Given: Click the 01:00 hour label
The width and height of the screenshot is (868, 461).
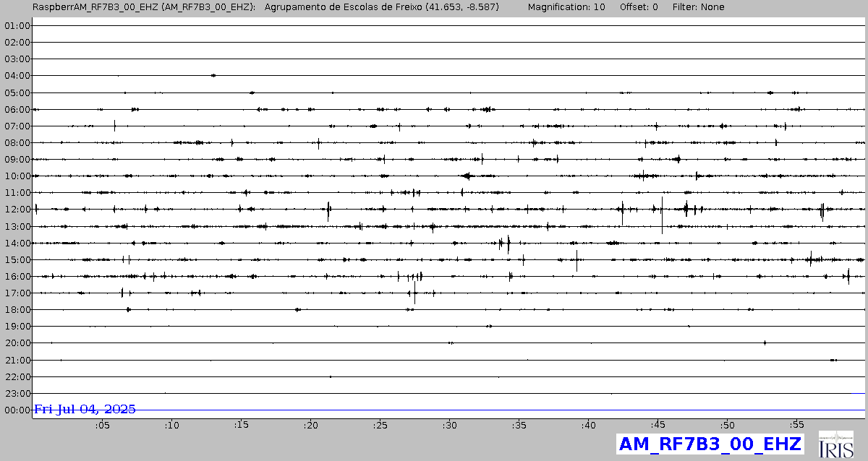Looking at the screenshot, I should coord(17,25).
